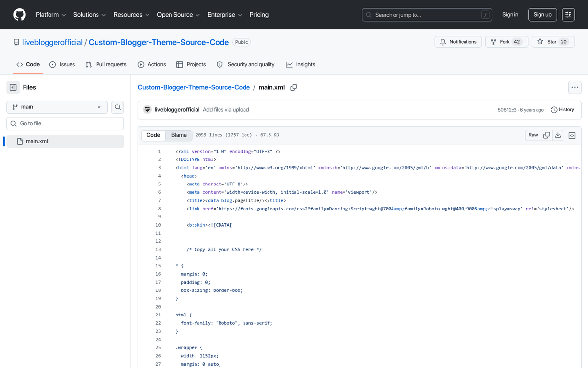Select the Code view toggle

pyautogui.click(x=153, y=135)
